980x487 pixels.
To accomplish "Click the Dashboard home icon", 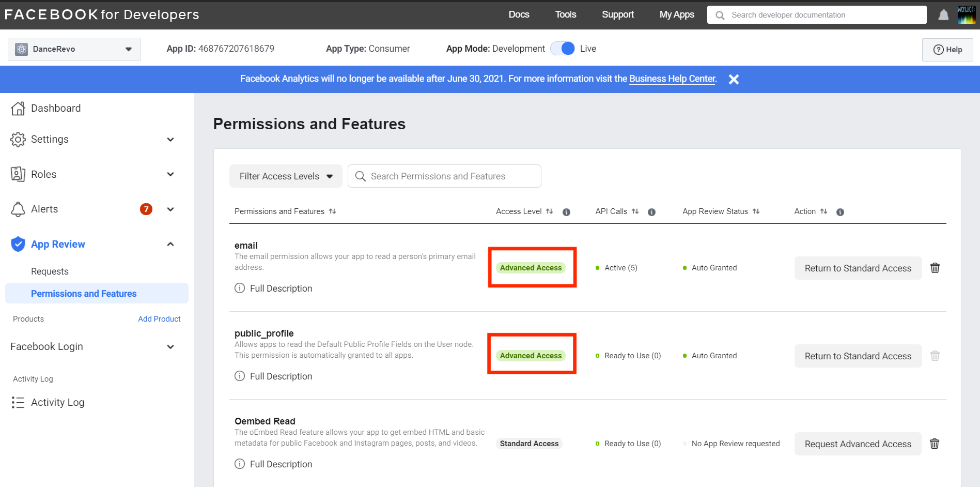I will point(18,108).
